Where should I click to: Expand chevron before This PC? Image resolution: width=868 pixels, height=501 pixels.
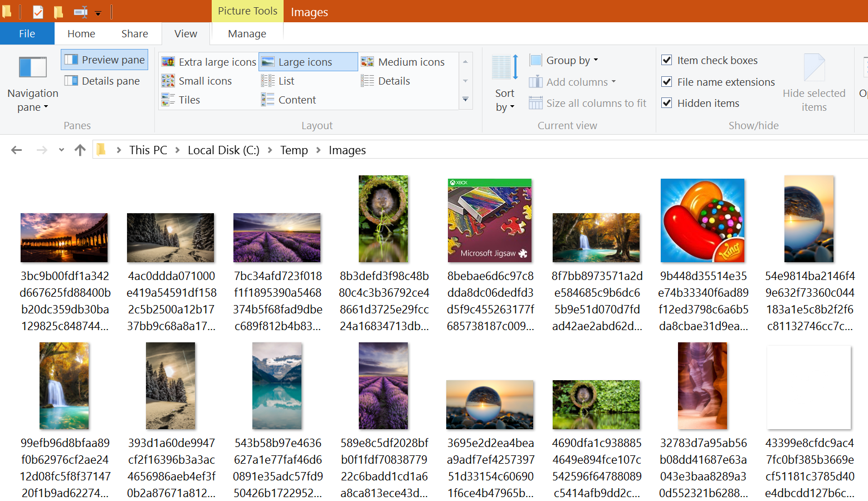(x=119, y=150)
